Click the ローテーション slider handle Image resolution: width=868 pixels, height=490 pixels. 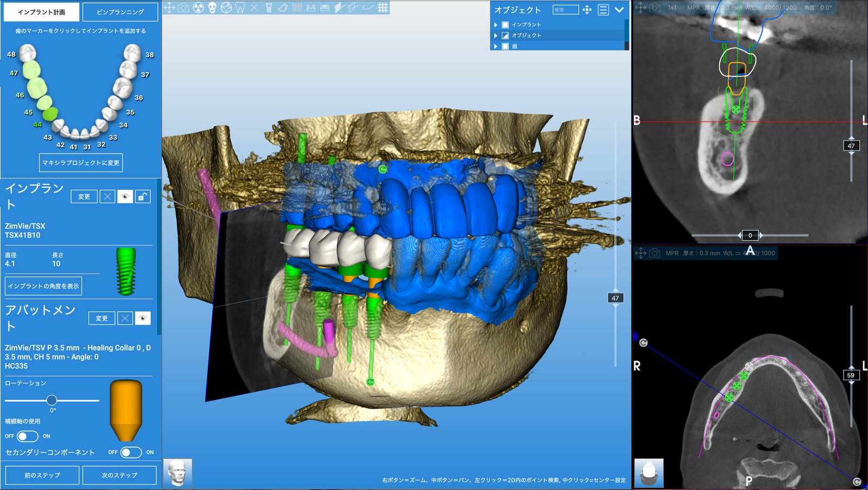point(52,400)
